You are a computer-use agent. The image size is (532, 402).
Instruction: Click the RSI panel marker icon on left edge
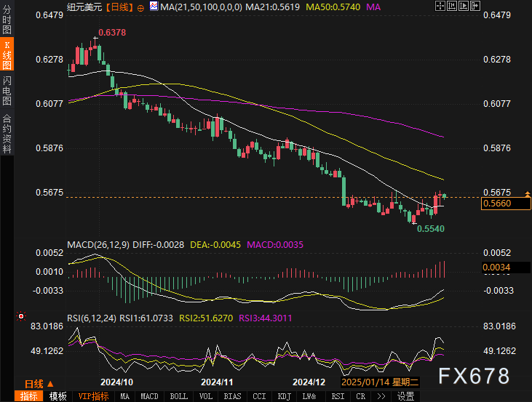[x=22, y=317]
